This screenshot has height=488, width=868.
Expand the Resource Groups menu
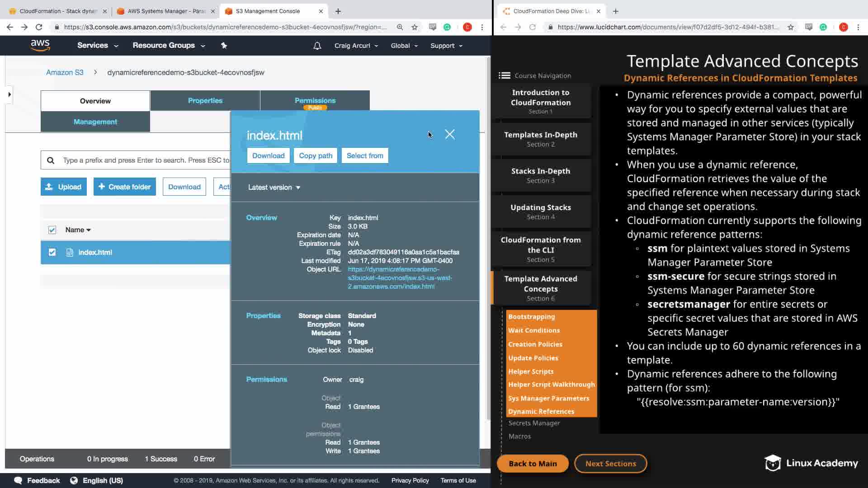coord(168,45)
